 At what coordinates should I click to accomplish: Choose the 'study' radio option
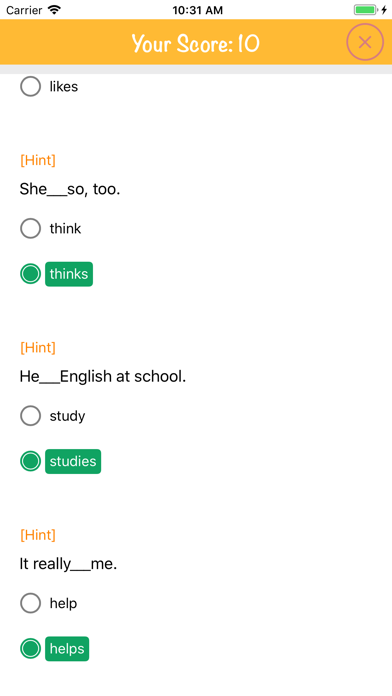(31, 416)
